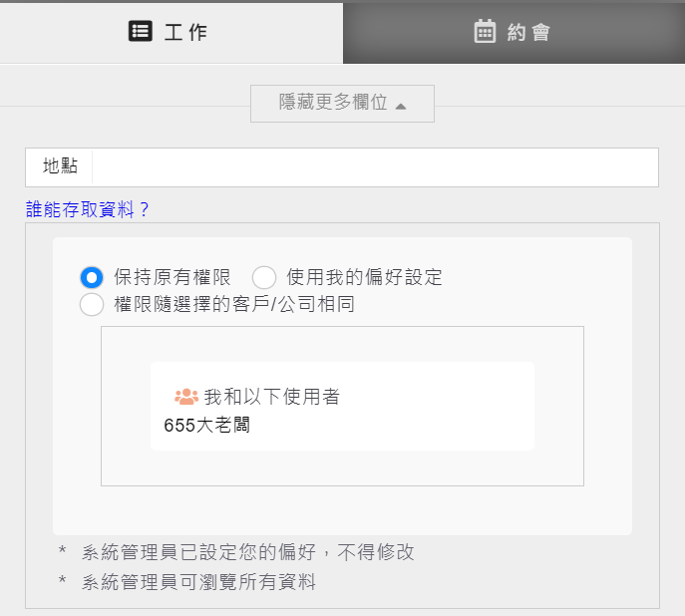Focus the 地點 text input field
685x616 pixels.
point(374,167)
